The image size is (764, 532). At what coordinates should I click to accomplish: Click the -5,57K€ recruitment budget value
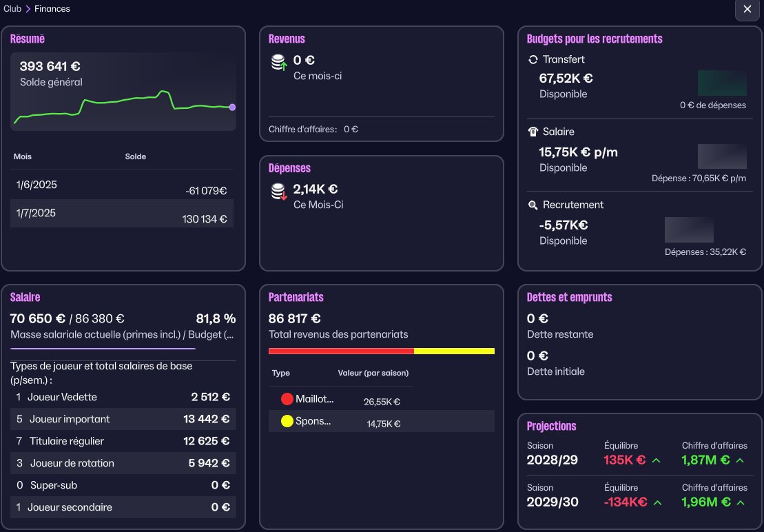click(x=564, y=225)
